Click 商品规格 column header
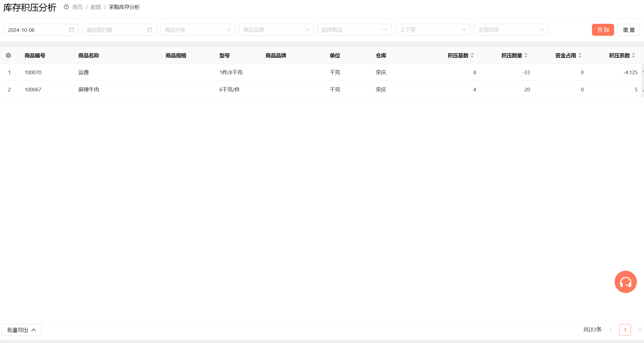Image resolution: width=644 pixels, height=343 pixels. click(176, 55)
